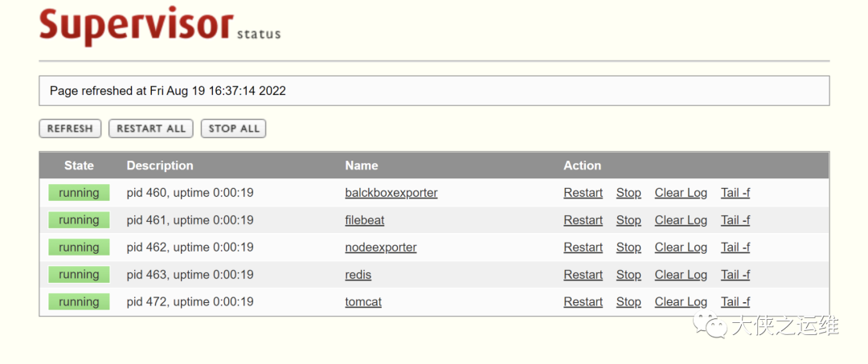
Task: Restart the balckboxexporter process
Action: [x=583, y=193]
